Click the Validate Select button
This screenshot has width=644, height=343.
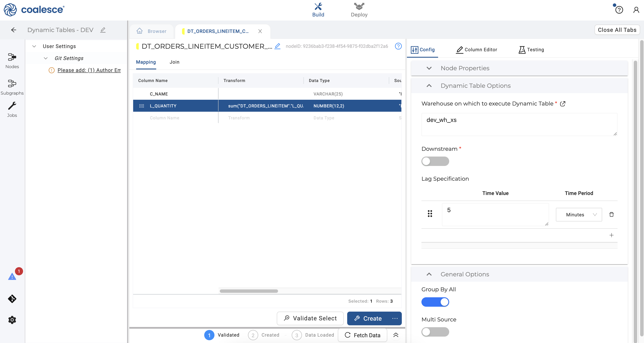click(310, 318)
